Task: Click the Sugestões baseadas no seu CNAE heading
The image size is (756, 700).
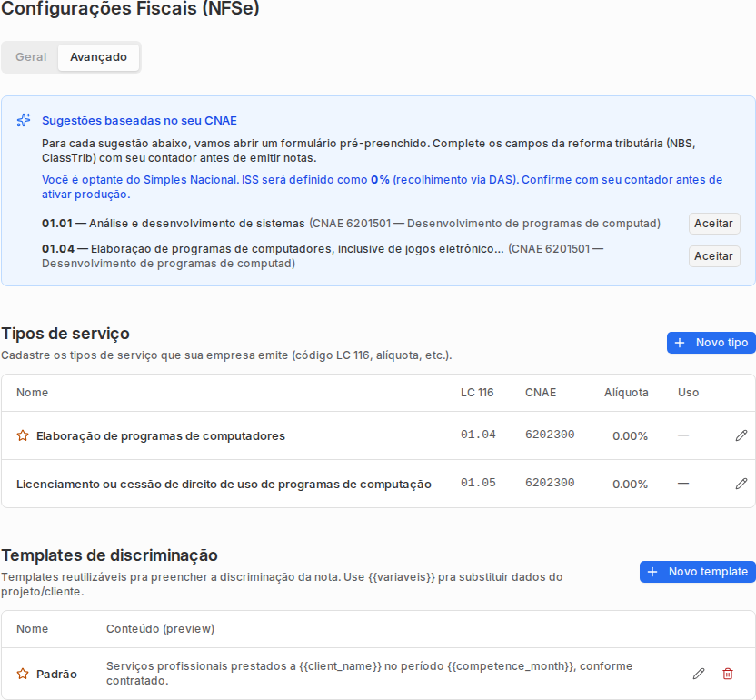Action: point(139,121)
